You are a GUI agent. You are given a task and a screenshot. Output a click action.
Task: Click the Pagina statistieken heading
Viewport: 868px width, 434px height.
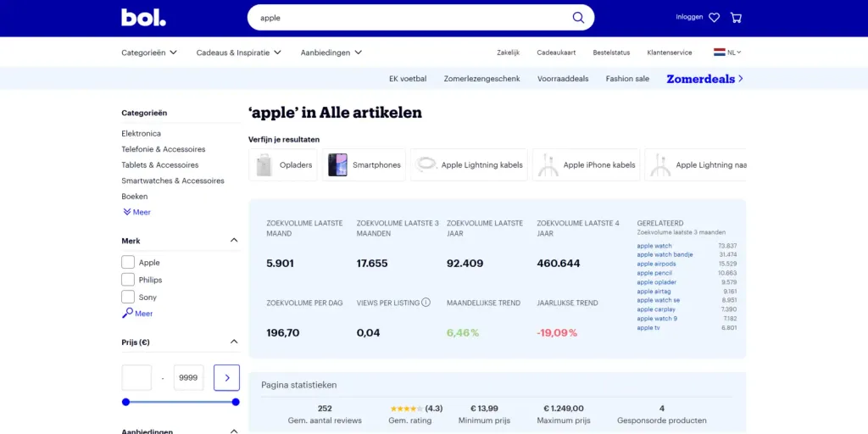299,385
